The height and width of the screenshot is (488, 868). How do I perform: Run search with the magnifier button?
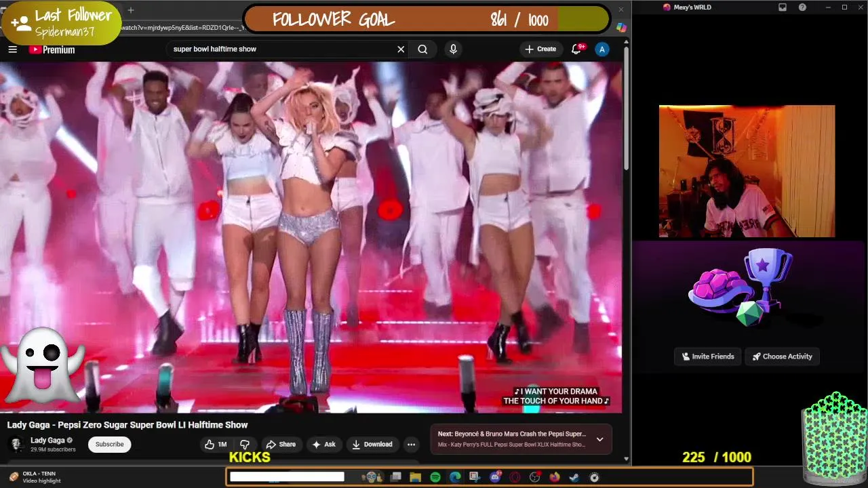422,49
